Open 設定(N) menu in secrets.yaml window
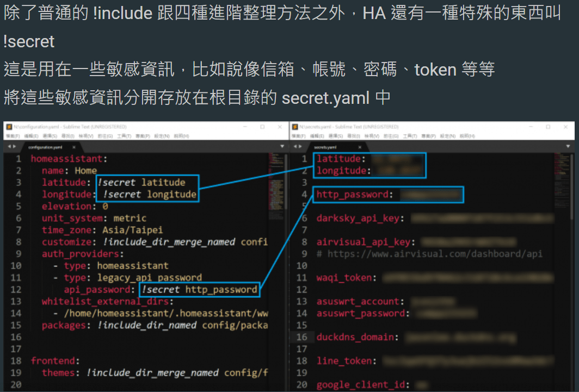This screenshot has width=579, height=392. 447,136
